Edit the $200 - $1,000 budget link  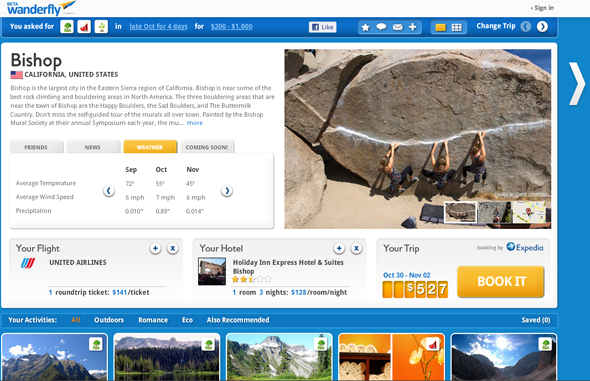pos(231,26)
